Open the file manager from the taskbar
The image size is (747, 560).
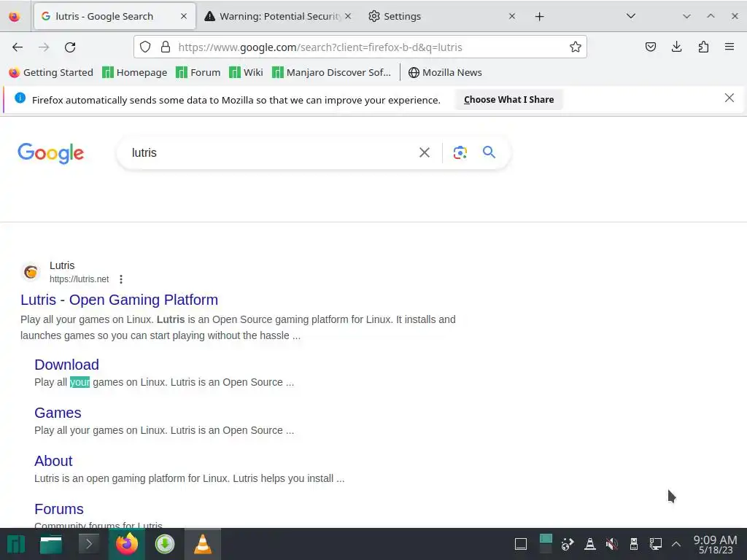[51, 544]
